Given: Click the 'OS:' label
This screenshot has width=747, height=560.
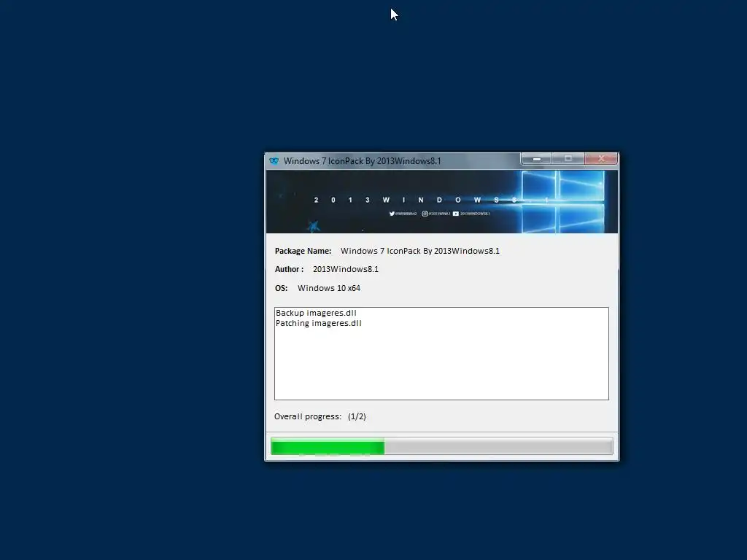Looking at the screenshot, I should pos(281,288).
